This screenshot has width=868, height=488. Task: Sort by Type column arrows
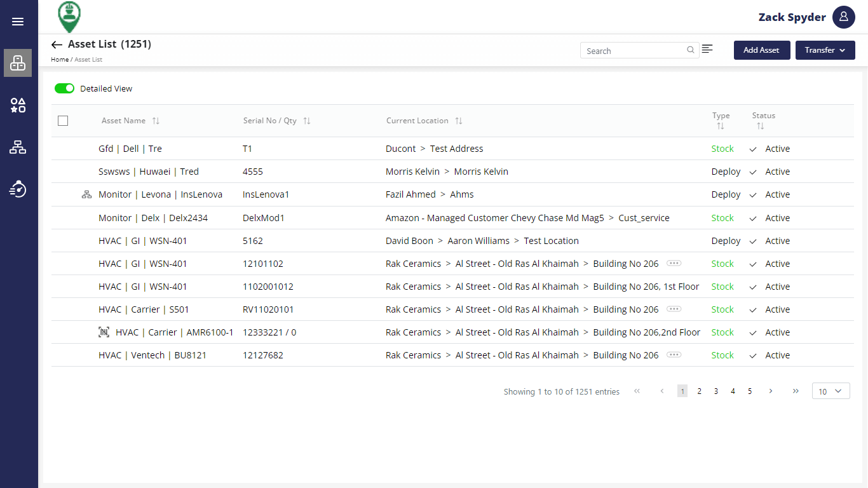pyautogui.click(x=721, y=126)
